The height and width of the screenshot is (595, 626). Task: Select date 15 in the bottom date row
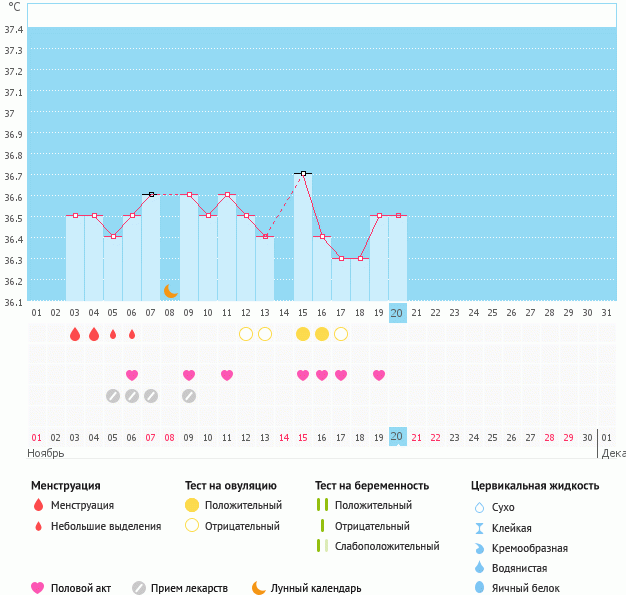click(x=303, y=437)
